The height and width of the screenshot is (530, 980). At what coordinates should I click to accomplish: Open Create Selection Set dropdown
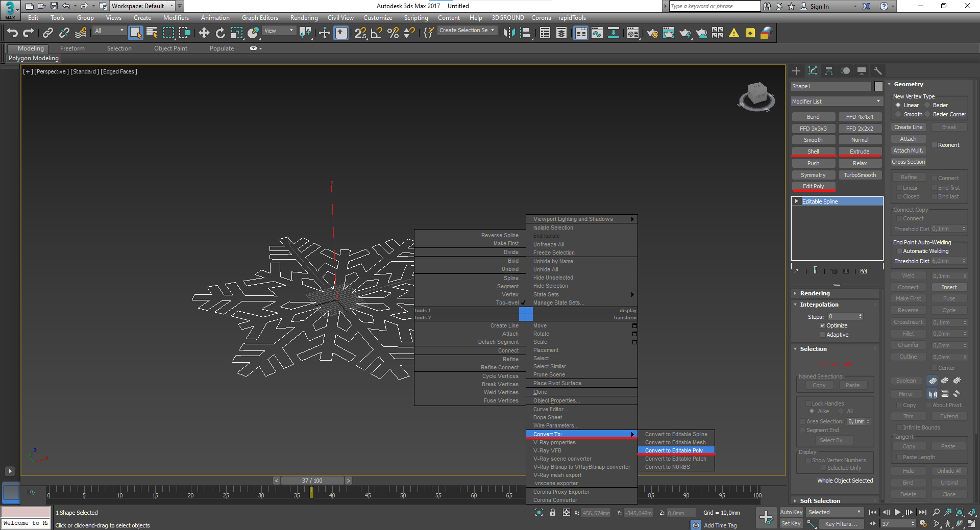point(467,31)
